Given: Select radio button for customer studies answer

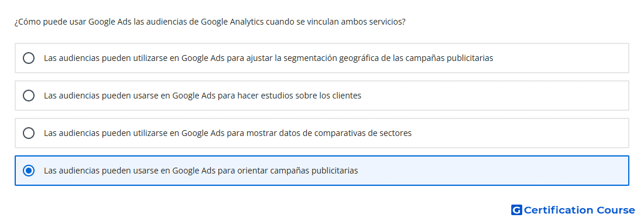Looking at the screenshot, I should click(x=29, y=96).
